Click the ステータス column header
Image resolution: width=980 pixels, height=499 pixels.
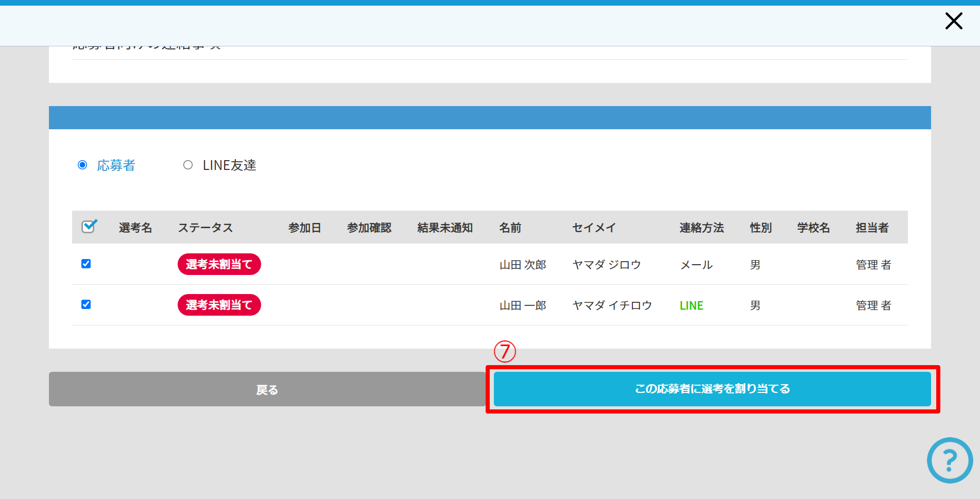pos(205,228)
